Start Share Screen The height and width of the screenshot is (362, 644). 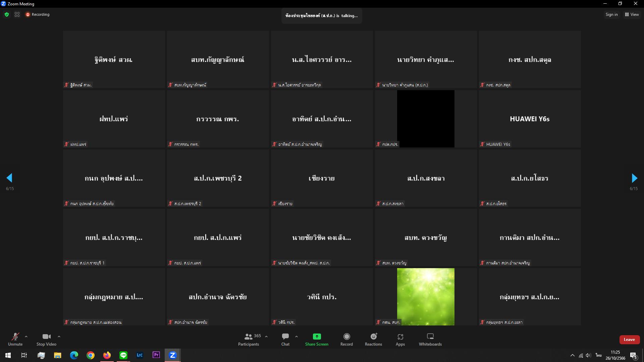point(317,339)
